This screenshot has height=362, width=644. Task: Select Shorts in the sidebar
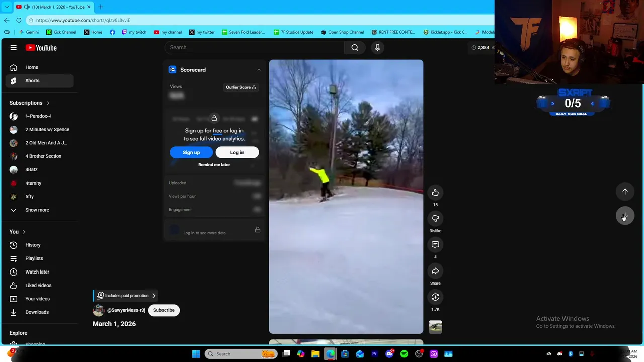[x=39, y=81]
